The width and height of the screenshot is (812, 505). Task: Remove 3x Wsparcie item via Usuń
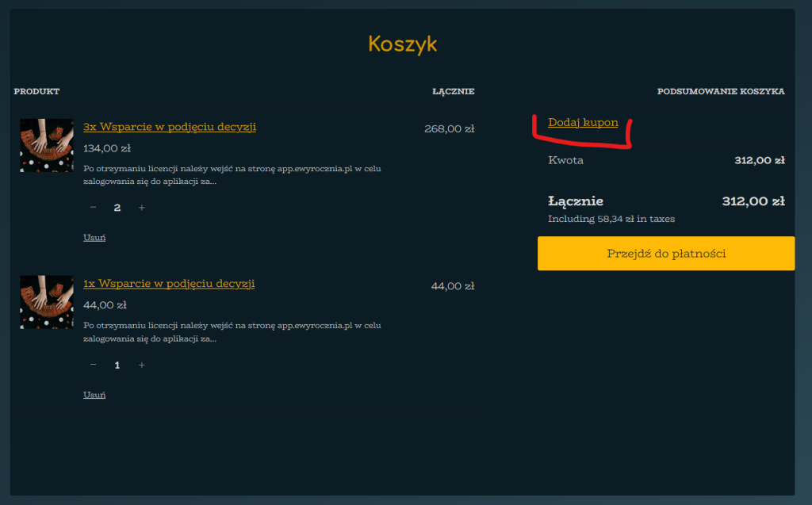(x=94, y=238)
